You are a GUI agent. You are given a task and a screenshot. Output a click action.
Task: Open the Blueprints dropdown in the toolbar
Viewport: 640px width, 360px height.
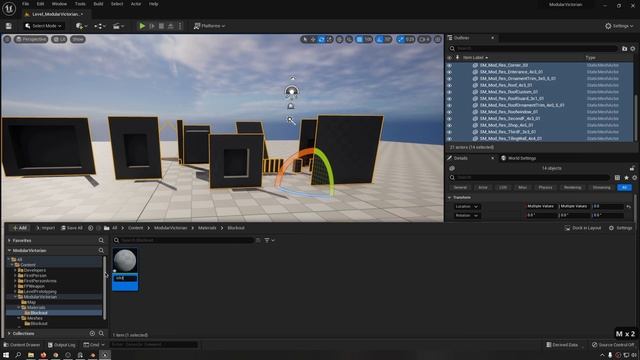[x=100, y=26]
